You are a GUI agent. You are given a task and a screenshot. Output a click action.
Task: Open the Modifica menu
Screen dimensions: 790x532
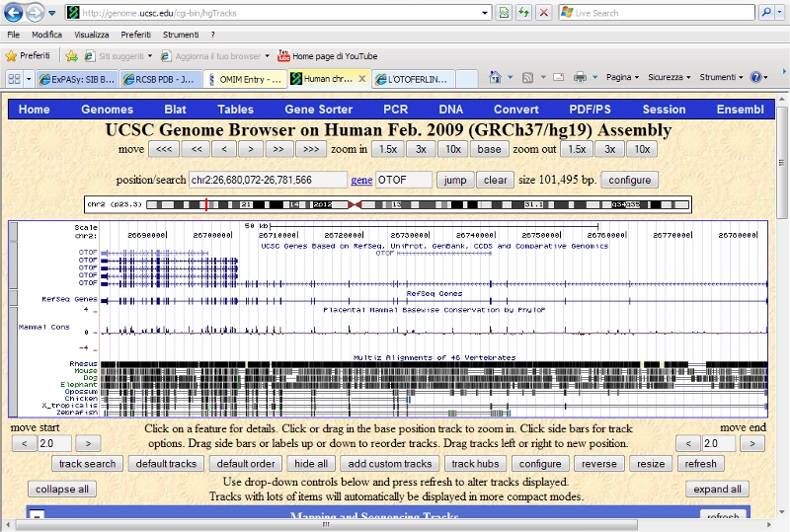coord(46,35)
